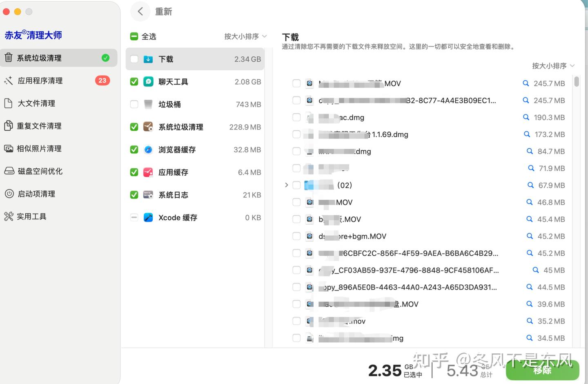This screenshot has height=384, width=588.
Task: Click the magnifier icon for the 71.9 MB item
Action: point(531,168)
